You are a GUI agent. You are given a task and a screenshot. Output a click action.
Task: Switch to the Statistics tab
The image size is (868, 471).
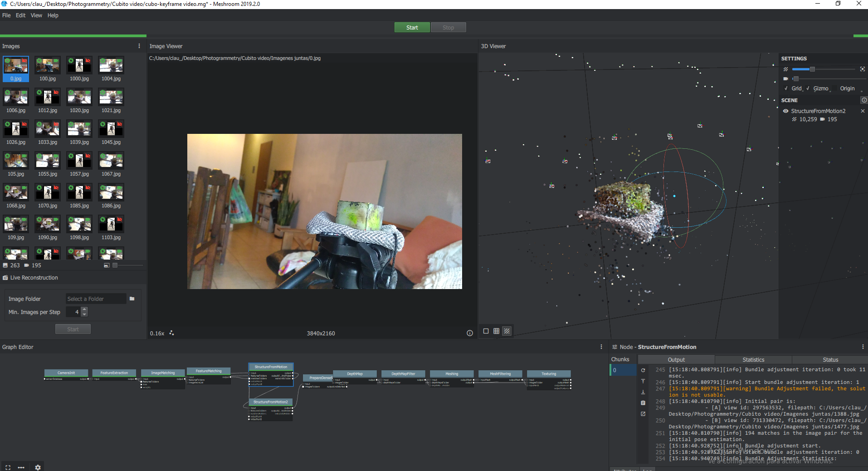pyautogui.click(x=753, y=359)
